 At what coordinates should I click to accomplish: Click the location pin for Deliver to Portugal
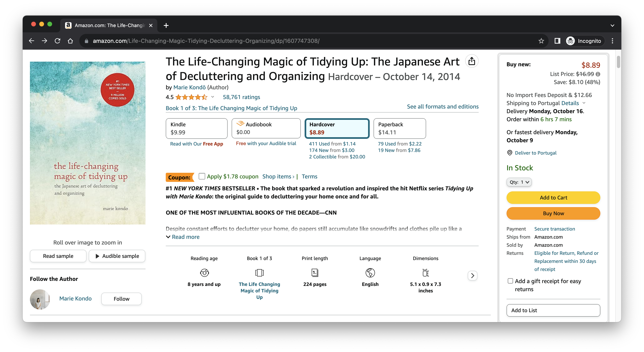510,153
